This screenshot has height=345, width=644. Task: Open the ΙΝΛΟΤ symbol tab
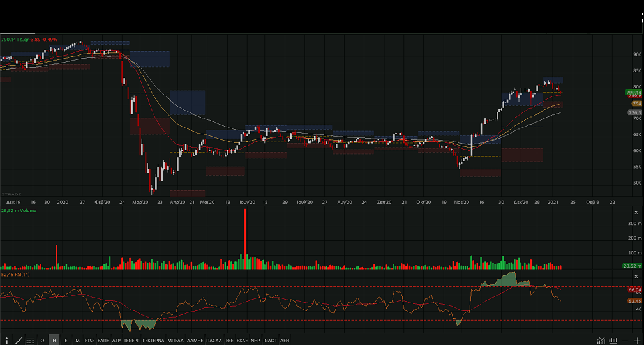click(270, 341)
